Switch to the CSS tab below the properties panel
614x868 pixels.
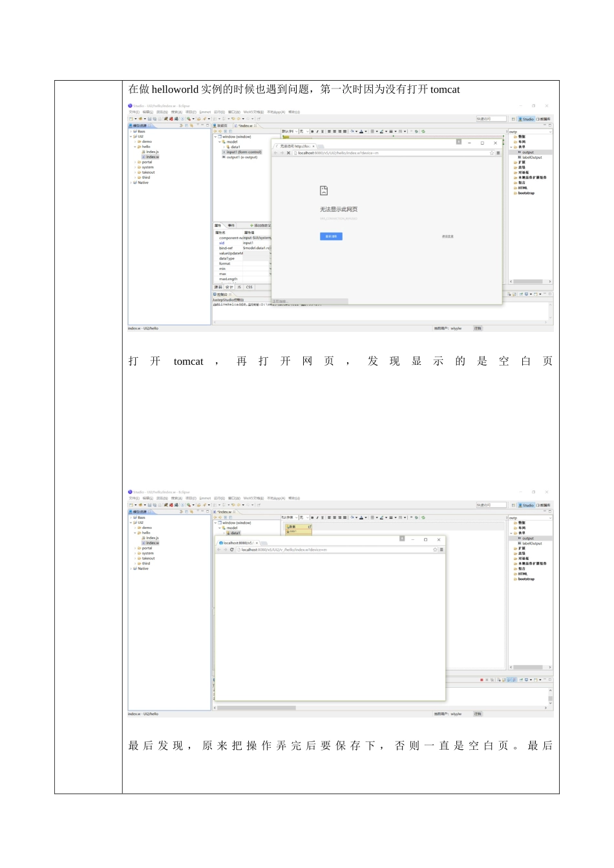click(x=249, y=287)
